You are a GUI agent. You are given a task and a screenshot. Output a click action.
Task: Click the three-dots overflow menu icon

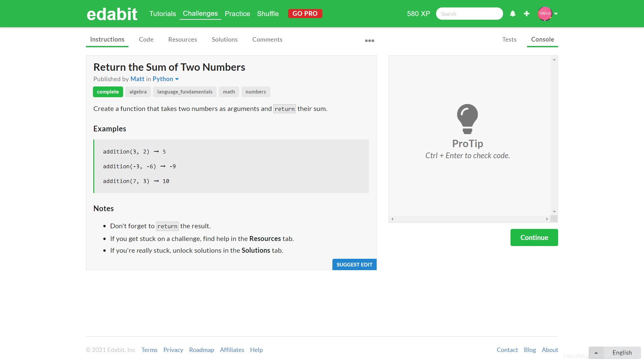[x=369, y=40]
